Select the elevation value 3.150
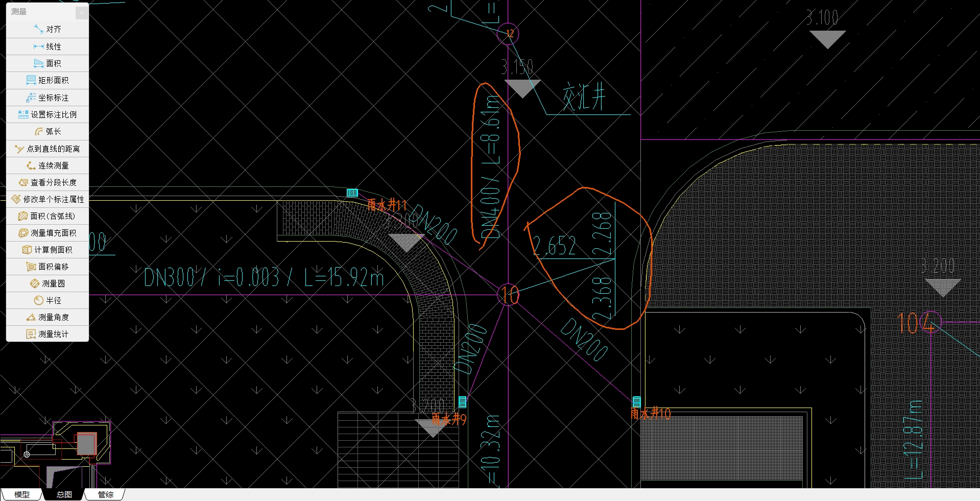The image size is (980, 501). tap(517, 67)
